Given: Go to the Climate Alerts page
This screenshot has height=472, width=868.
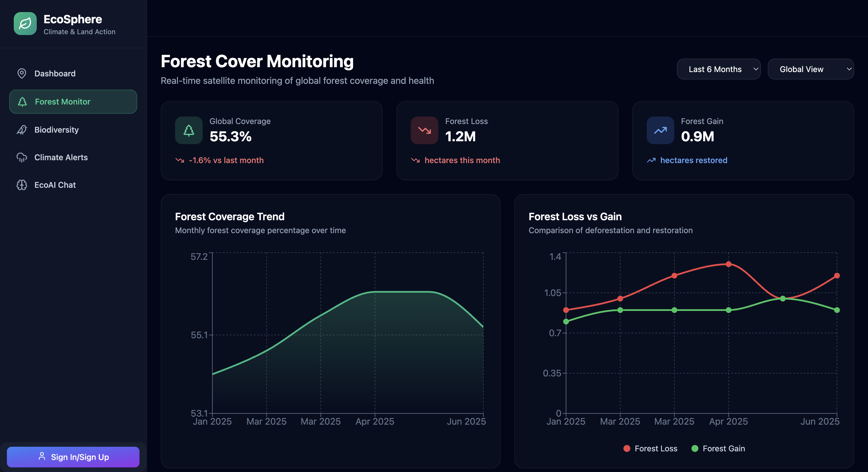Looking at the screenshot, I should click(x=61, y=157).
